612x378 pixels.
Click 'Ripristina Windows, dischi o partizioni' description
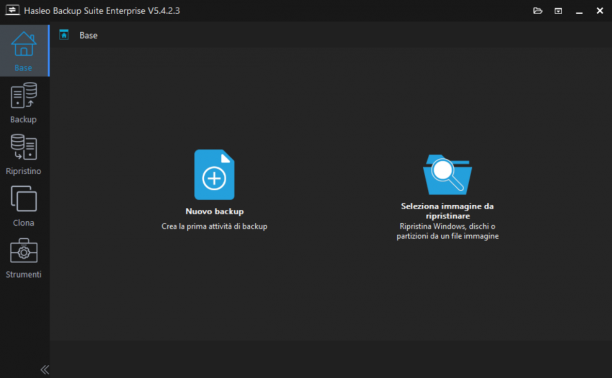pyautogui.click(x=447, y=231)
